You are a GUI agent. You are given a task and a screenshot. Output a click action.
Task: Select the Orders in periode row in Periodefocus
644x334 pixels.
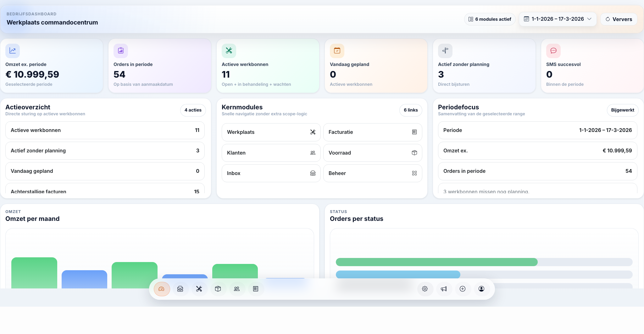coord(538,171)
